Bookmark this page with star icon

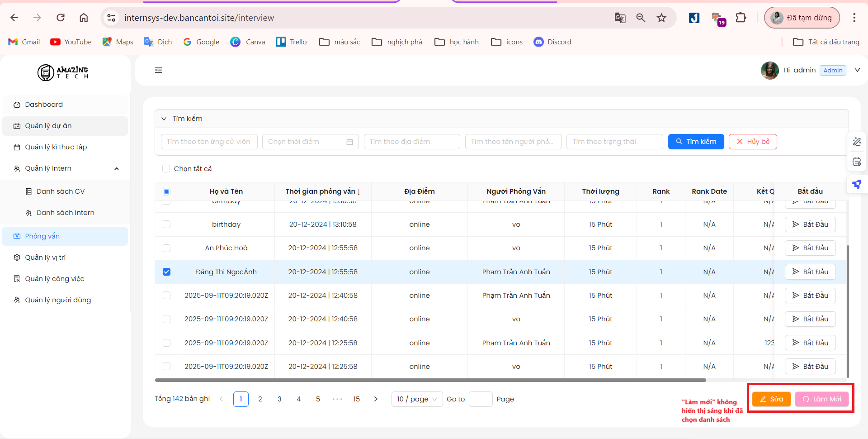[x=661, y=18]
